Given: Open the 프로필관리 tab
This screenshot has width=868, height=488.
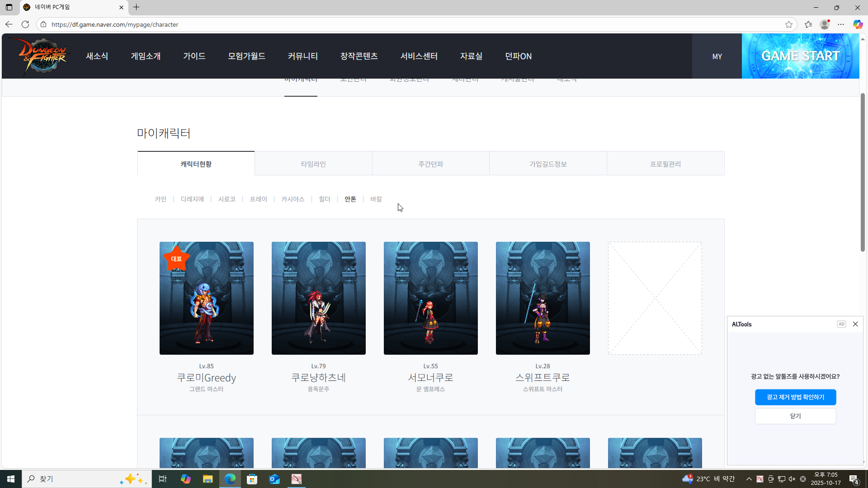Looking at the screenshot, I should (665, 164).
